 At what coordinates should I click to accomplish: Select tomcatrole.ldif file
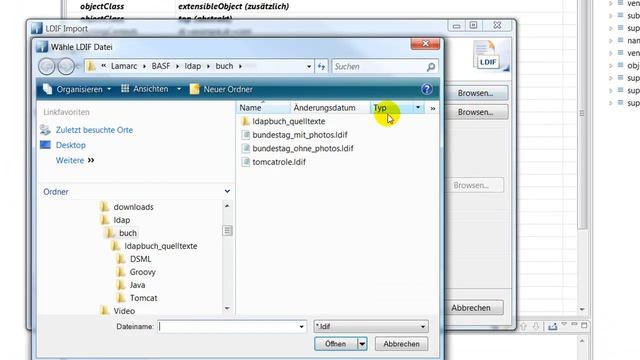(x=279, y=162)
